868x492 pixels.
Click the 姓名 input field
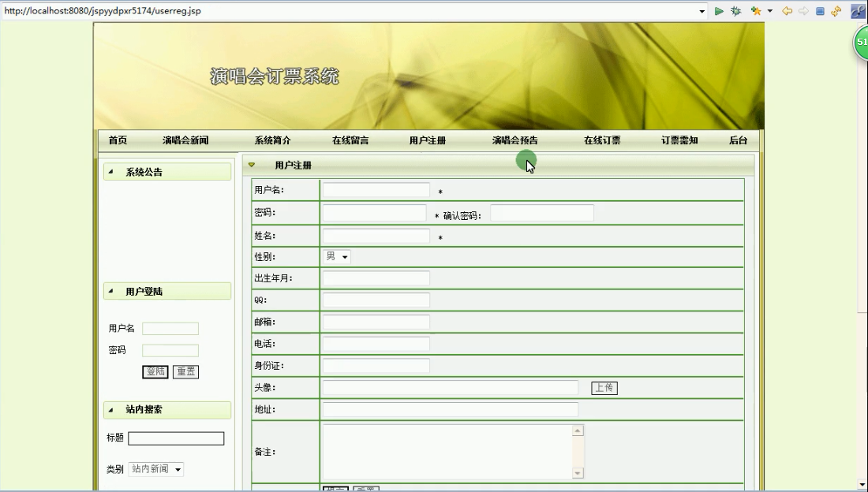point(376,236)
